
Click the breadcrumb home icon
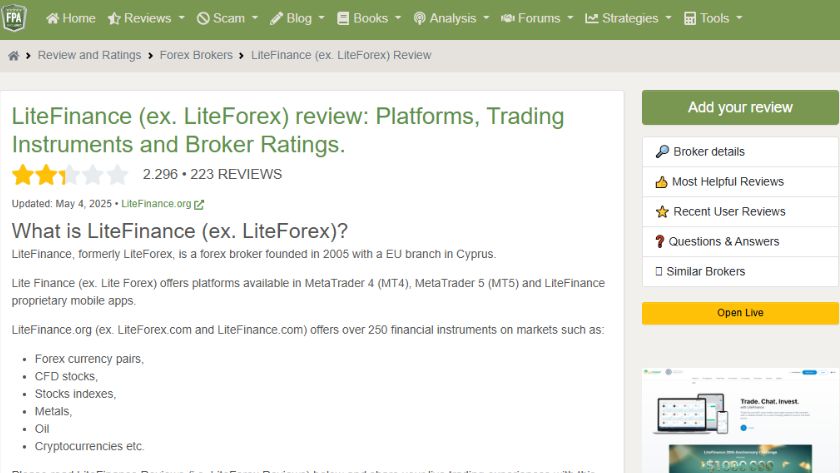click(x=13, y=56)
